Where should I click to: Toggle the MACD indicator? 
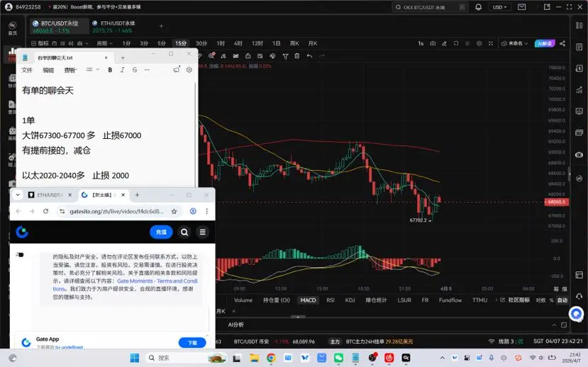tap(309, 300)
